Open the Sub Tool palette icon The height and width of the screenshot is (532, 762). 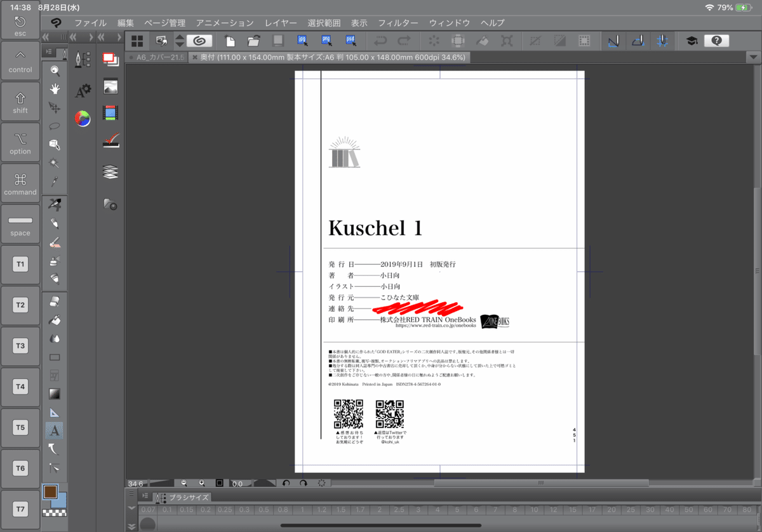83,59
